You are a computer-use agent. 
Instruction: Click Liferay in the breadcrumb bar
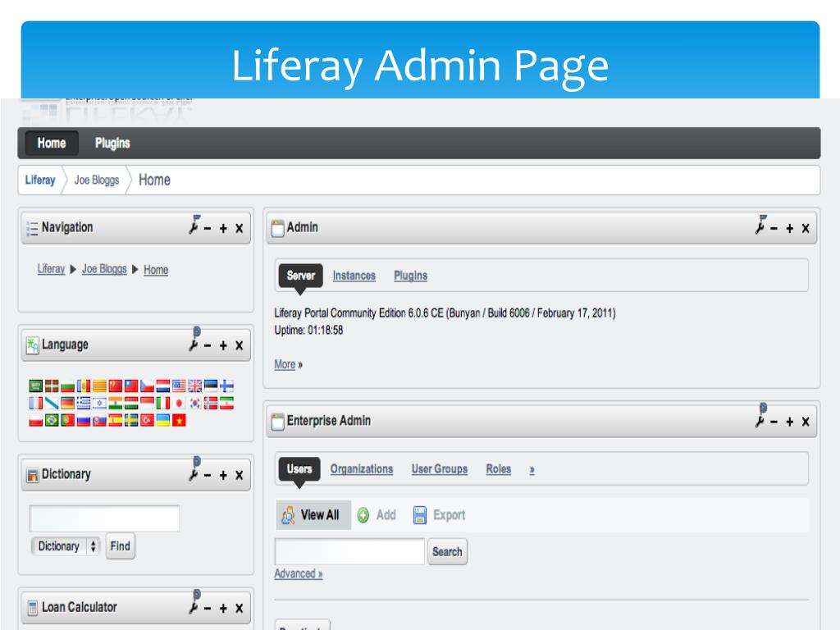(40, 180)
